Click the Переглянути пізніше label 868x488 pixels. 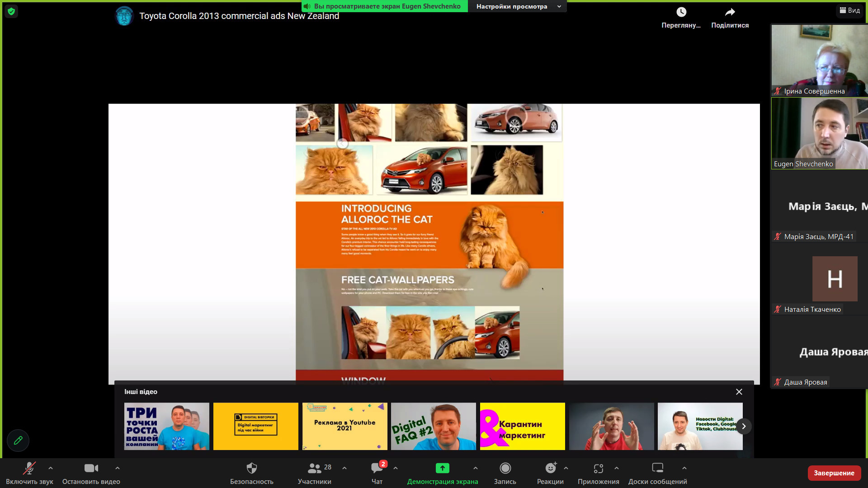coord(681,25)
